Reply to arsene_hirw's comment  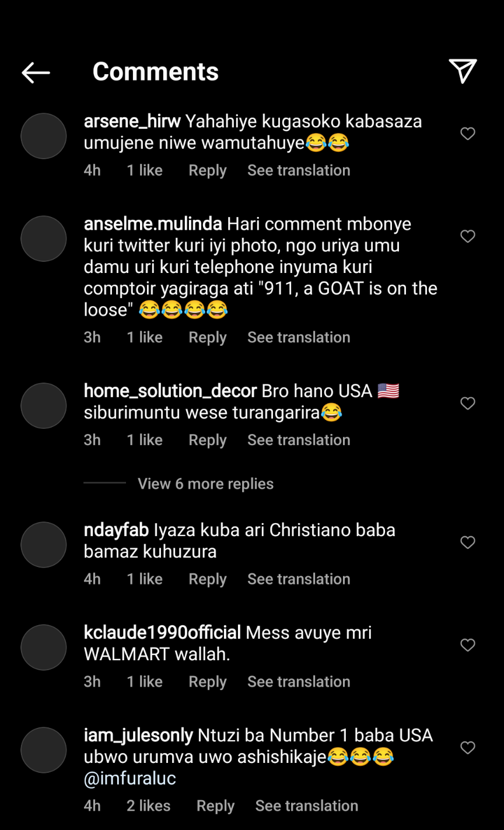[208, 170]
